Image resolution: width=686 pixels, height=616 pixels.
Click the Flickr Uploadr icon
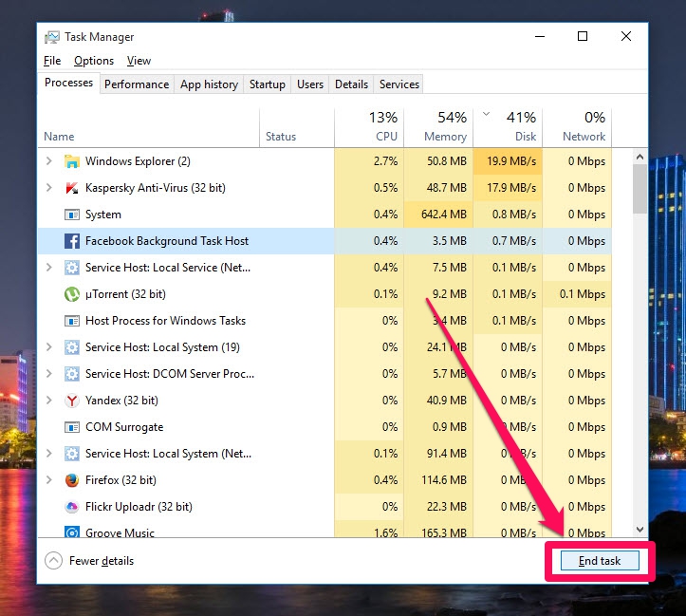pos(72,507)
